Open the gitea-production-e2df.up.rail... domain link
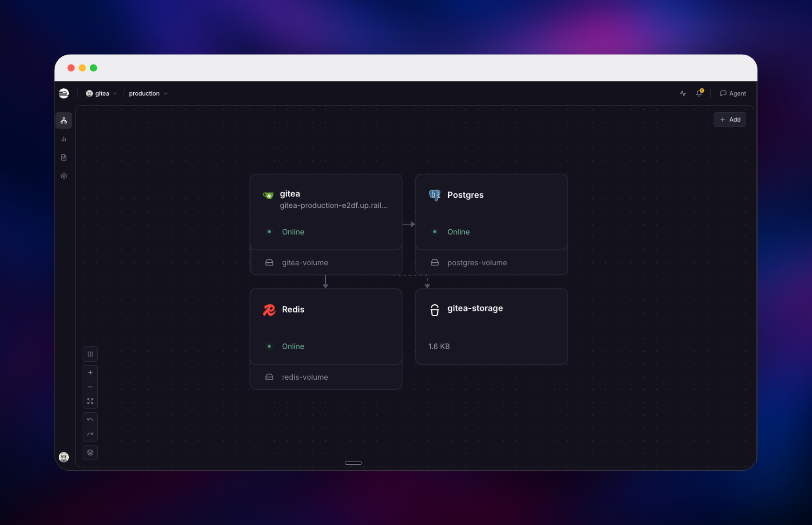The image size is (812, 525). tap(334, 205)
